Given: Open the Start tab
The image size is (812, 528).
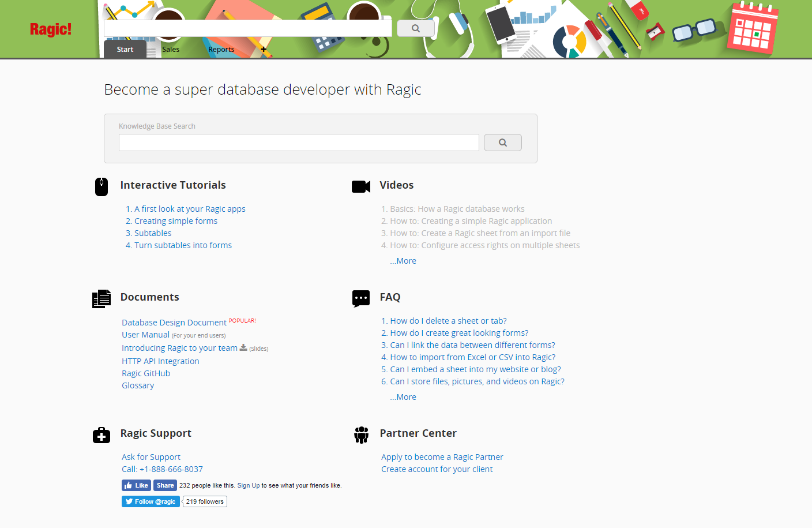Looking at the screenshot, I should (125, 49).
